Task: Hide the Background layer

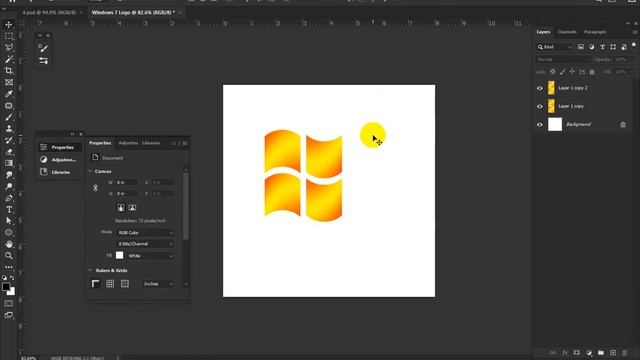Action: pyautogui.click(x=540, y=124)
